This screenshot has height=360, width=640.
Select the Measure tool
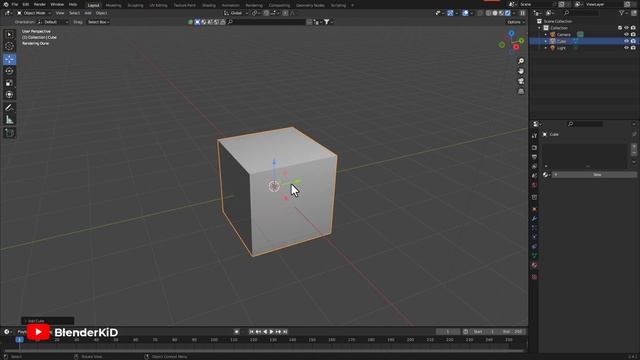coord(9,120)
